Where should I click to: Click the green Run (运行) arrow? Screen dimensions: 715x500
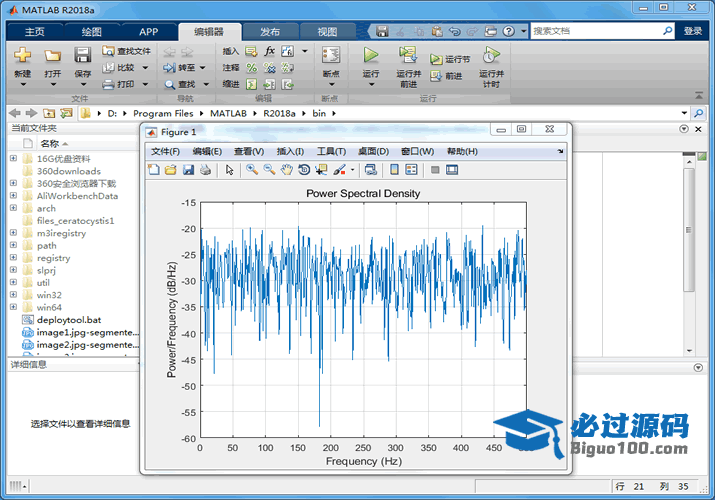[x=371, y=55]
